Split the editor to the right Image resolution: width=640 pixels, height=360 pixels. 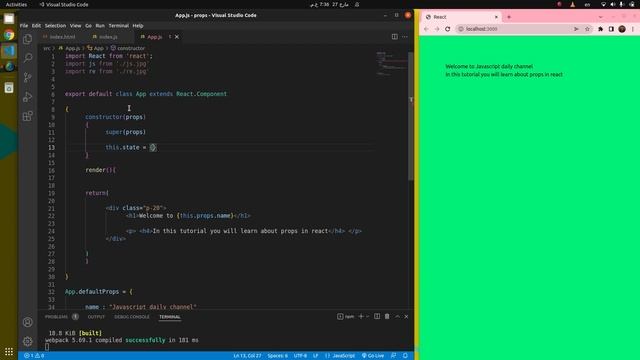[x=394, y=37]
